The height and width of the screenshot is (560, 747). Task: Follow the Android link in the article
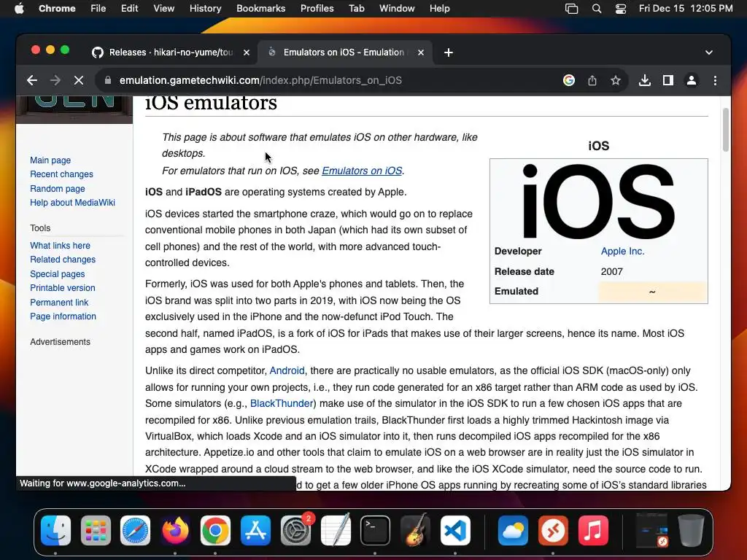(287, 370)
